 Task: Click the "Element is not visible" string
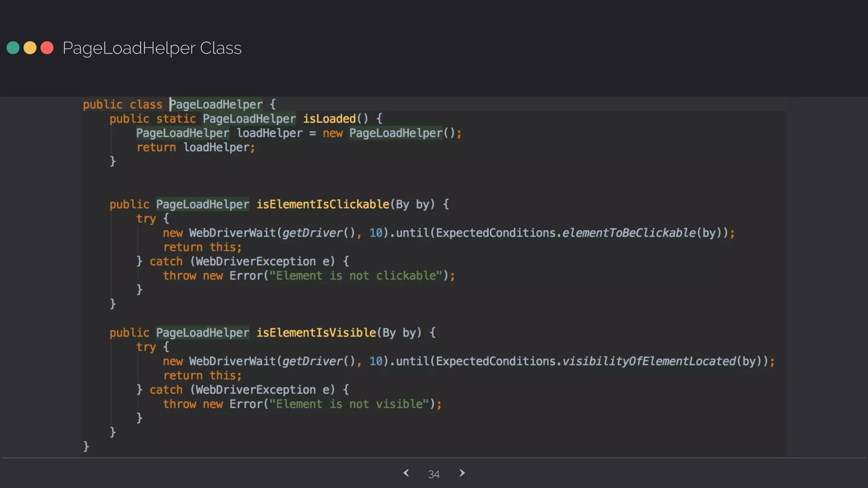coord(349,404)
